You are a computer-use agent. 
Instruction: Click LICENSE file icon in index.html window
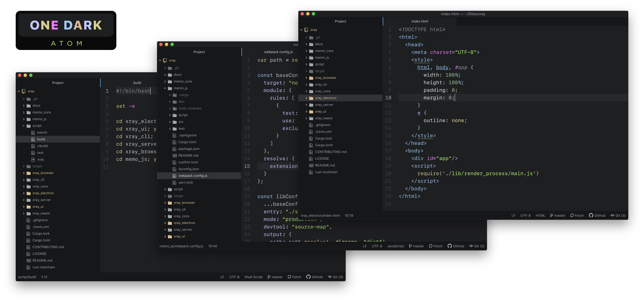311,159
